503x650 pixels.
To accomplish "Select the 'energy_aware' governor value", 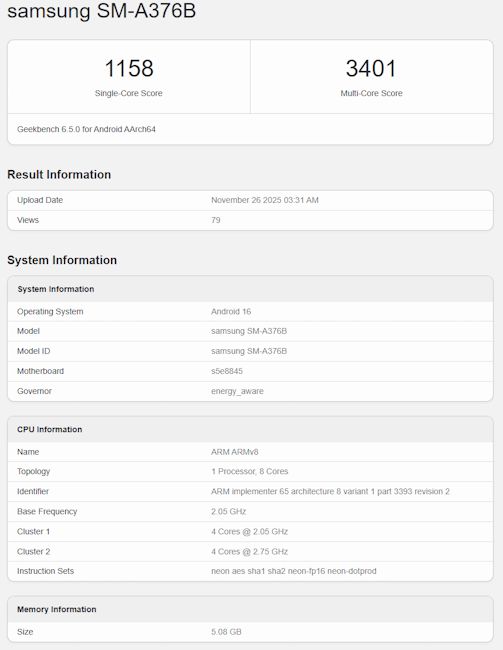I will (x=237, y=391).
